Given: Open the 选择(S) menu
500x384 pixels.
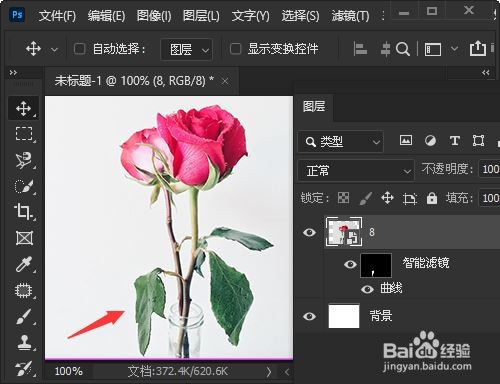Looking at the screenshot, I should pos(300,16).
